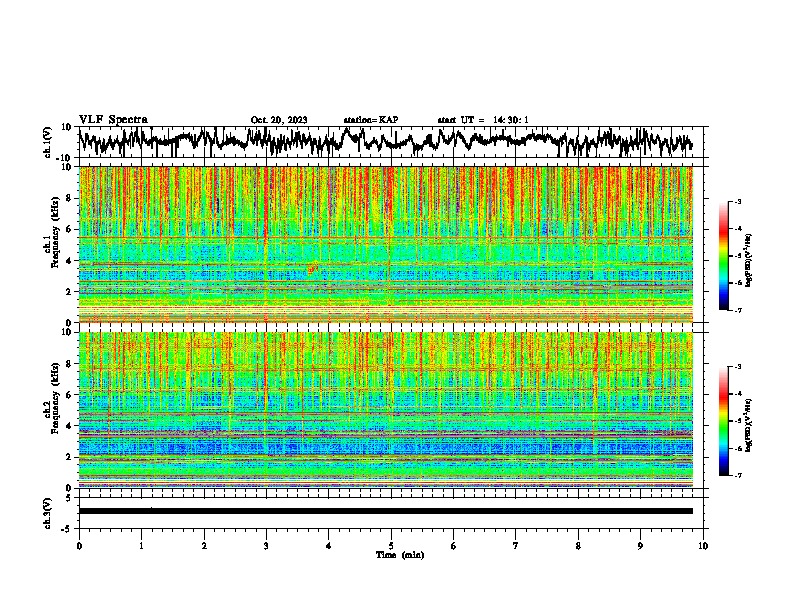The width and height of the screenshot is (792, 612).
Task: Select the "start UT = 14:30:1" text
Action: tap(483, 120)
